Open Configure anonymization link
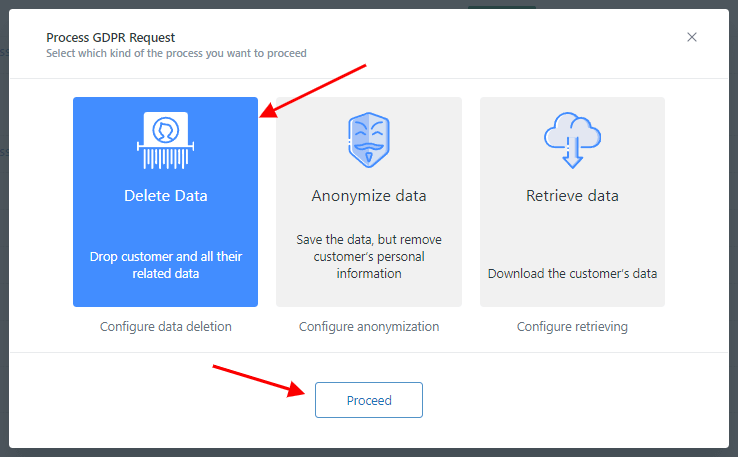This screenshot has width=738, height=457. click(369, 327)
